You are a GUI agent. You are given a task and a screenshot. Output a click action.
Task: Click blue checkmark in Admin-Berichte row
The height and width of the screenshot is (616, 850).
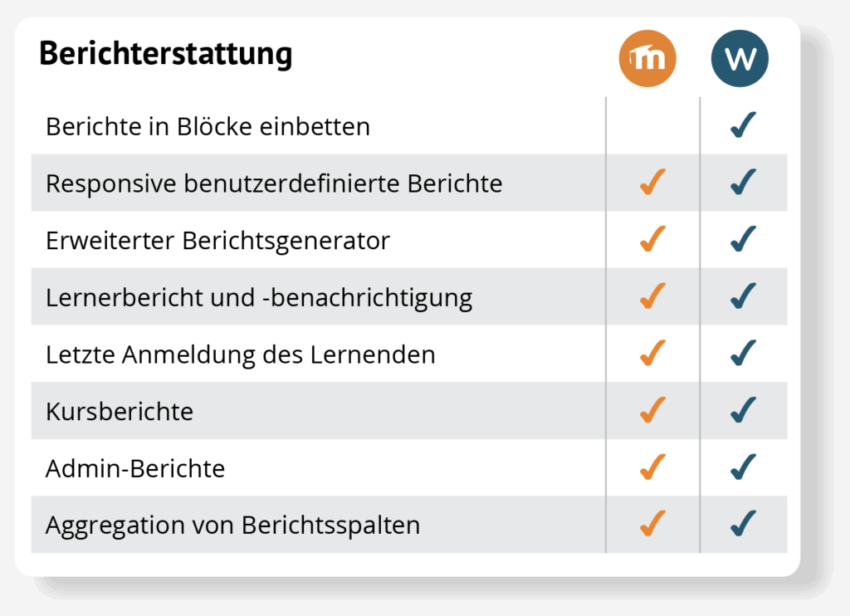tap(743, 467)
